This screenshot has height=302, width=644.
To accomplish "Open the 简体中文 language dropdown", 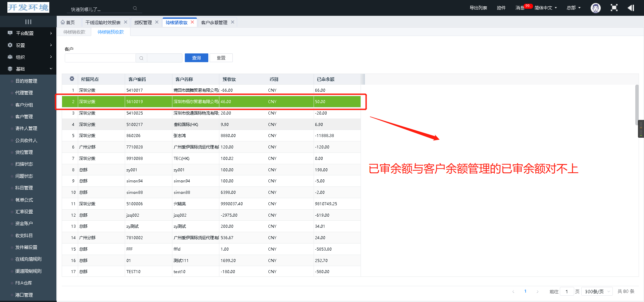I will pos(545,8).
